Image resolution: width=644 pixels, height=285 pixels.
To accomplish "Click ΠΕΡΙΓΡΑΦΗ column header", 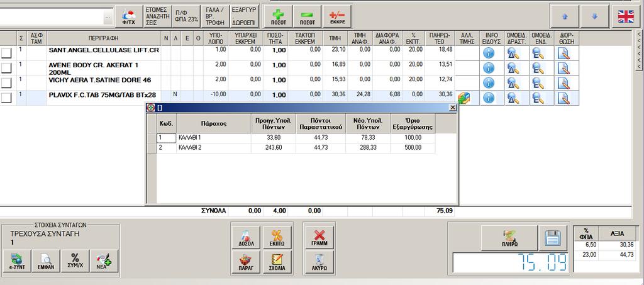I will click(104, 38).
